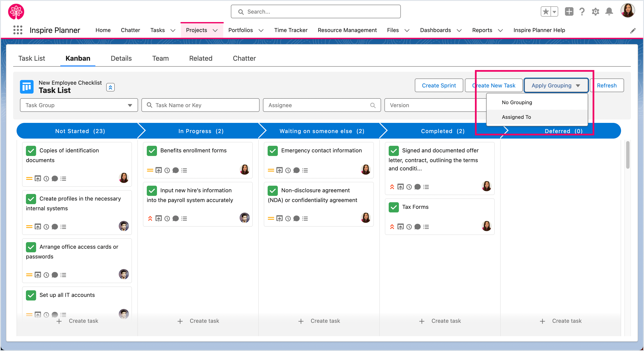Switch to the Related tab
Screen dimensions: 644x351
(x=201, y=58)
